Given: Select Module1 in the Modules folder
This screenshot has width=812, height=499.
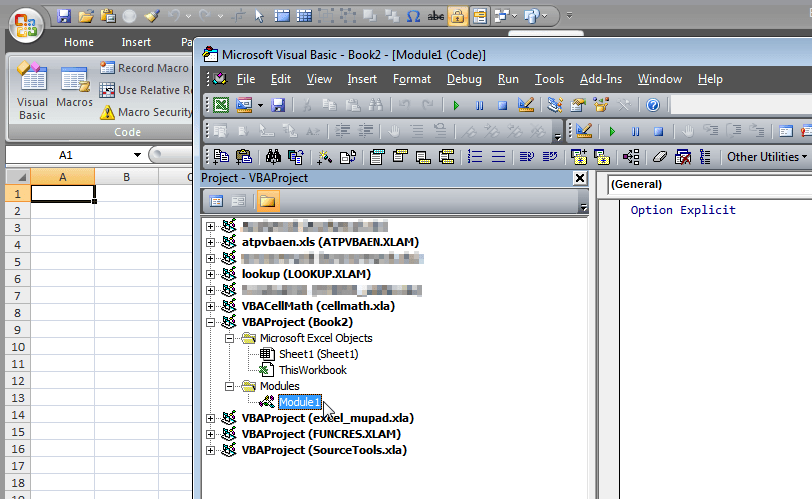Looking at the screenshot, I should 300,402.
